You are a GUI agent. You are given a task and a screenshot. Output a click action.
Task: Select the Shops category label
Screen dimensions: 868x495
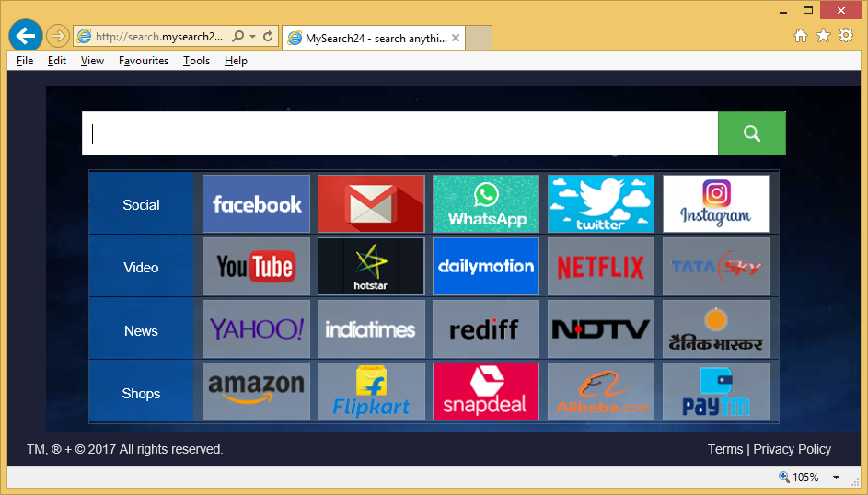[x=141, y=393]
